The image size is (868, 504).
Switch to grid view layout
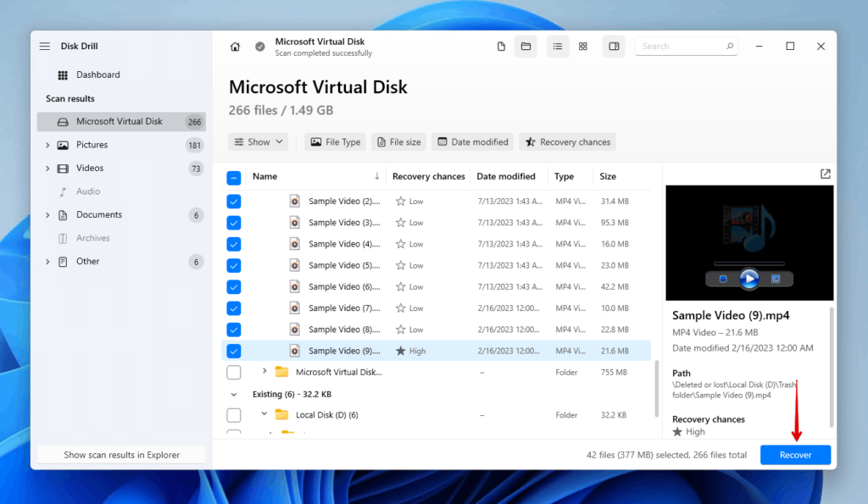coord(583,47)
